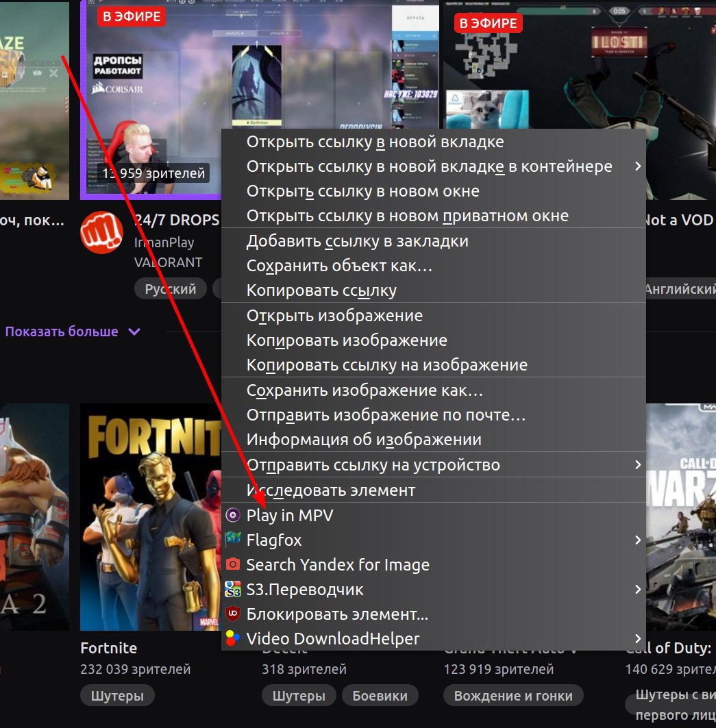Click Показать больше link

(62, 331)
